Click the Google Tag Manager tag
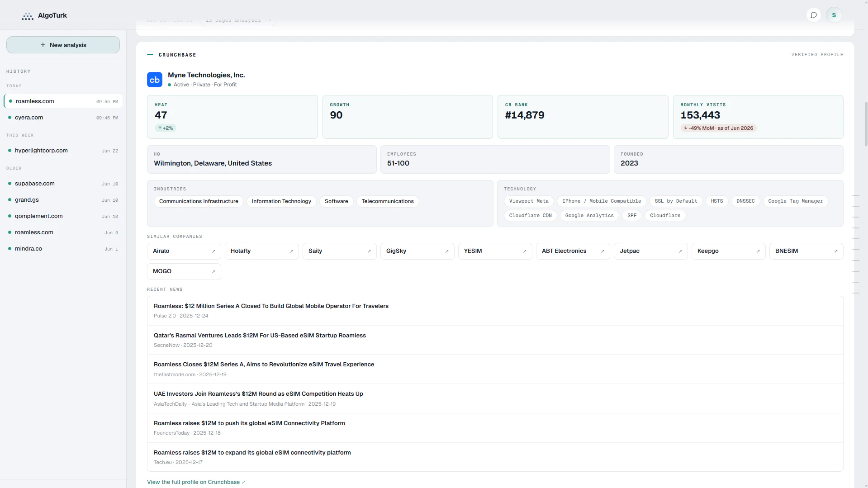 click(796, 201)
